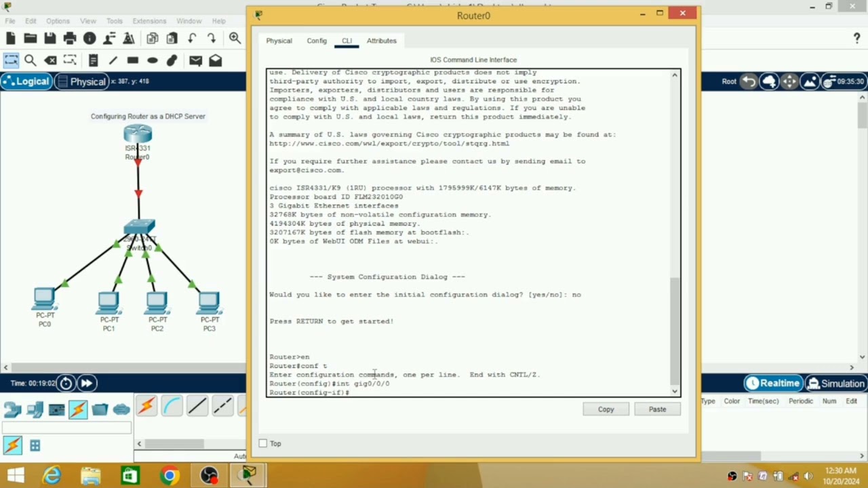Pick the Draw Ellipse tool

pyautogui.click(x=153, y=60)
